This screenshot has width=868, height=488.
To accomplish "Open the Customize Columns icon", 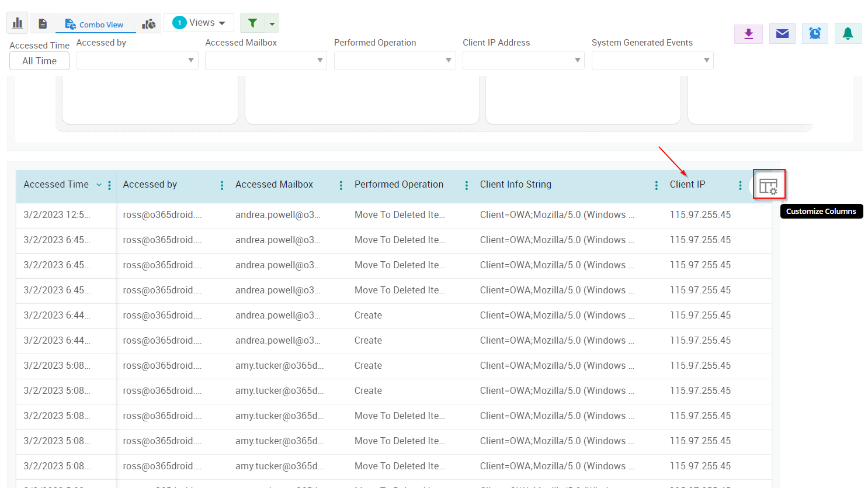I will pyautogui.click(x=769, y=184).
